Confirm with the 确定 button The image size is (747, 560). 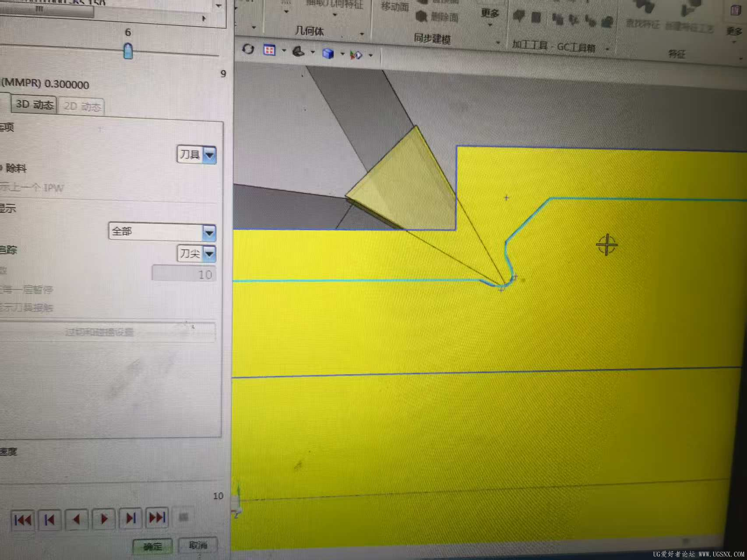tap(152, 546)
